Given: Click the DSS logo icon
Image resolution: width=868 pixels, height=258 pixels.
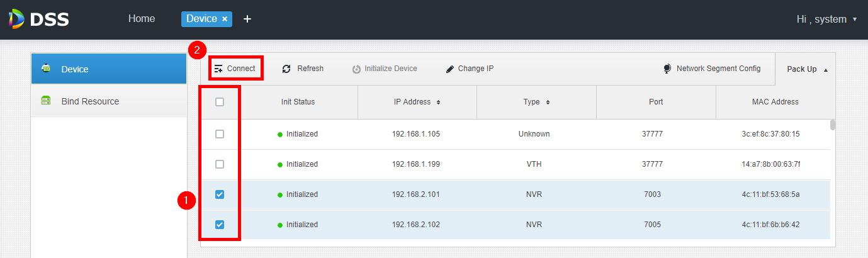Looking at the screenshot, I should (x=17, y=19).
